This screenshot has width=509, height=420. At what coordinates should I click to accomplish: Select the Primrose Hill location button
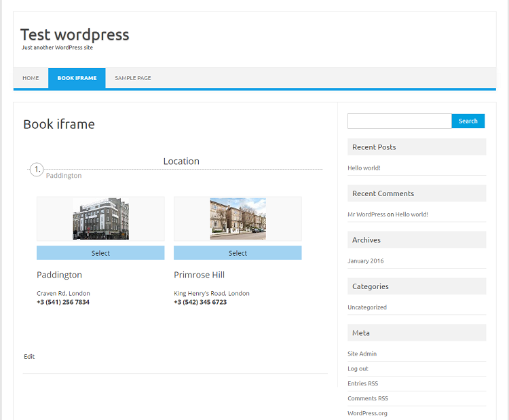[x=238, y=253]
